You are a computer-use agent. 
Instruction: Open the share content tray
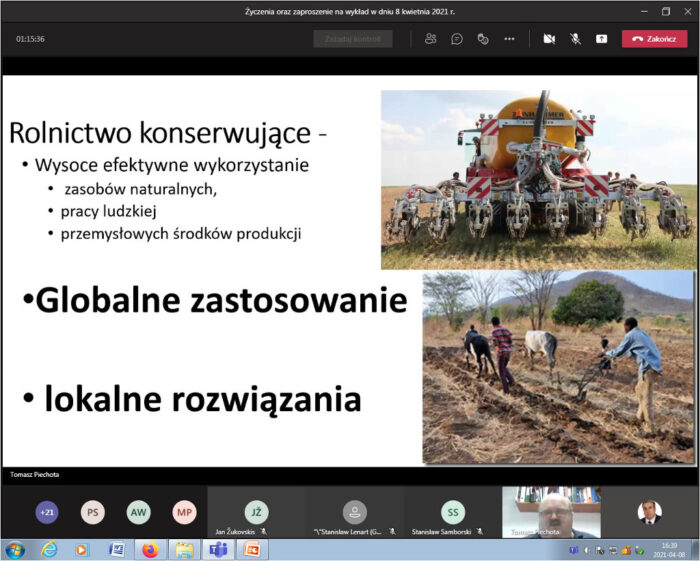click(x=601, y=39)
